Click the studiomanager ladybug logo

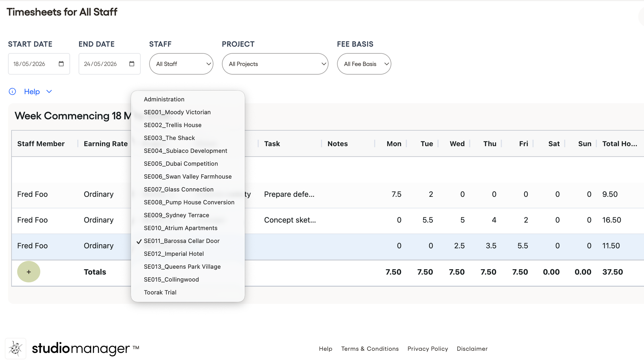[x=16, y=348]
